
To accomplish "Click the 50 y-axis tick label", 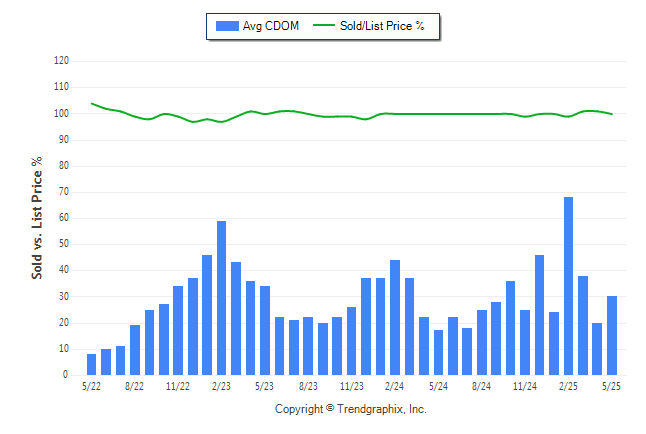I will click(x=64, y=244).
